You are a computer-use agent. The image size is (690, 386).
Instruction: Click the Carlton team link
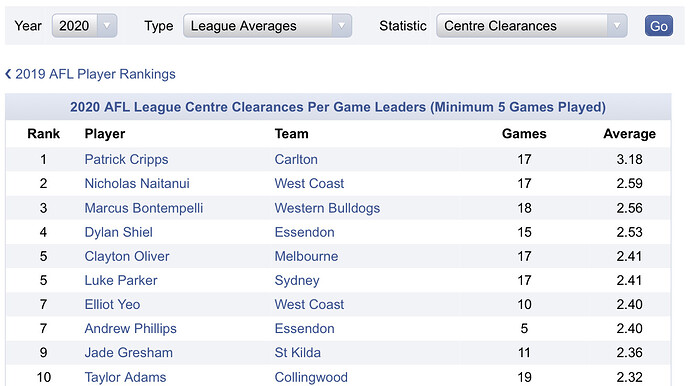(296, 159)
